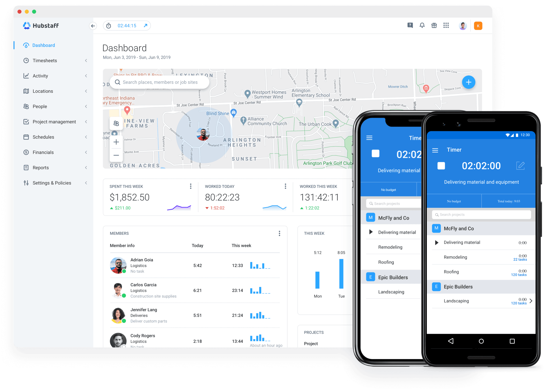546x392 pixels.
Task: Select the Dashboard menu tab
Action: [x=42, y=45]
